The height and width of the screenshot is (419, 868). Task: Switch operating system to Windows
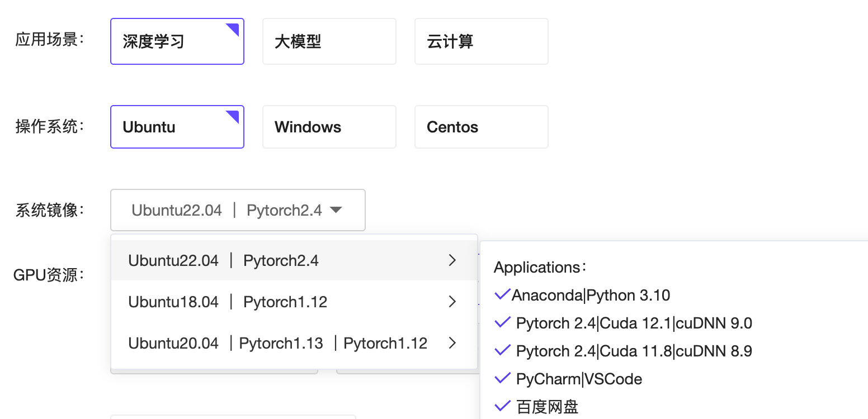tap(329, 127)
